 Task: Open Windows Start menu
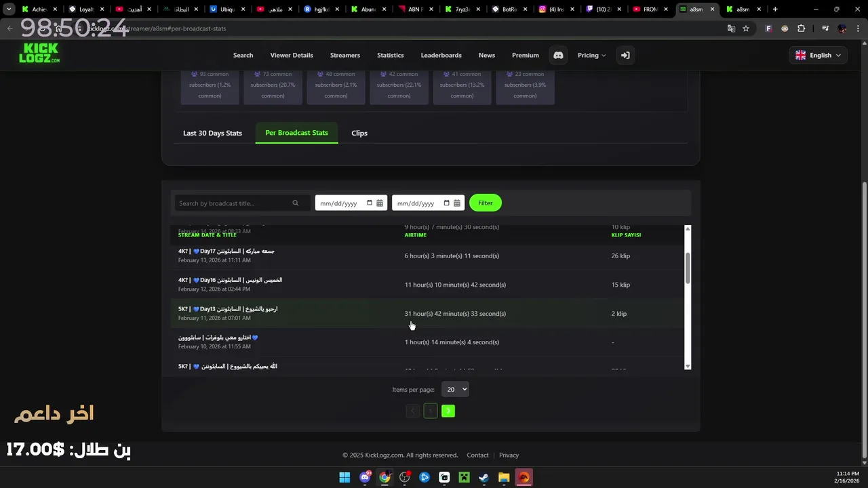344,477
